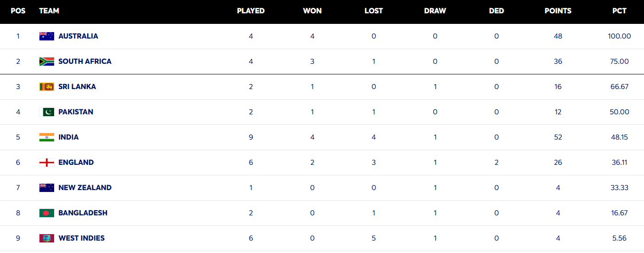Click India's points value 52
The image size is (644, 253).
[558, 137]
